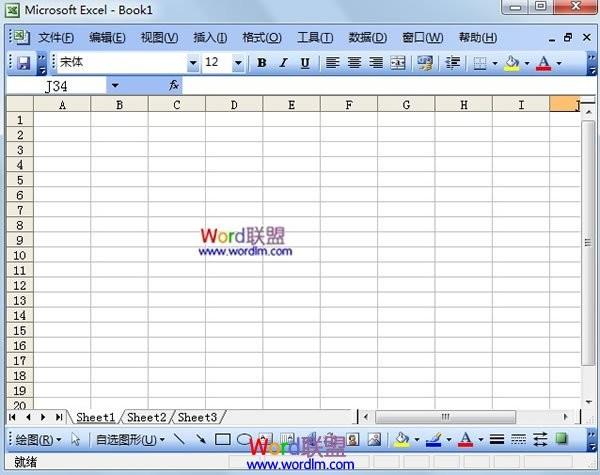This screenshot has width=600, height=475.
Task: Click into the formula bar
Action: pos(388,85)
